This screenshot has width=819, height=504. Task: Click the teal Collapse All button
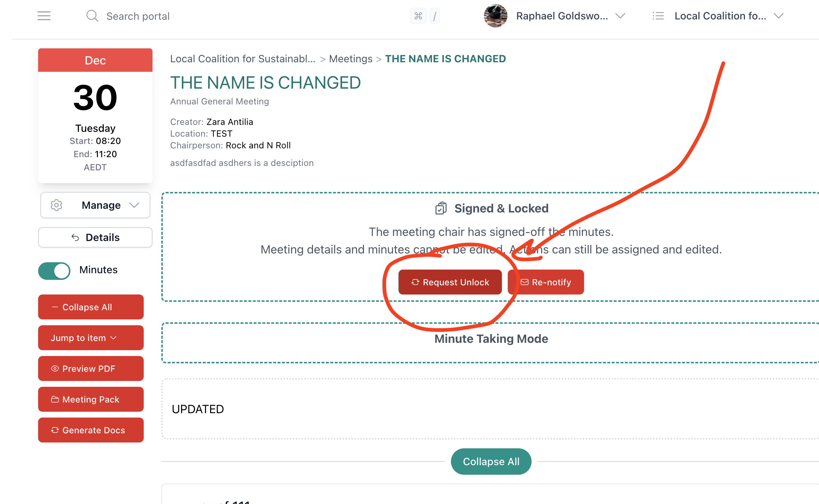click(491, 462)
